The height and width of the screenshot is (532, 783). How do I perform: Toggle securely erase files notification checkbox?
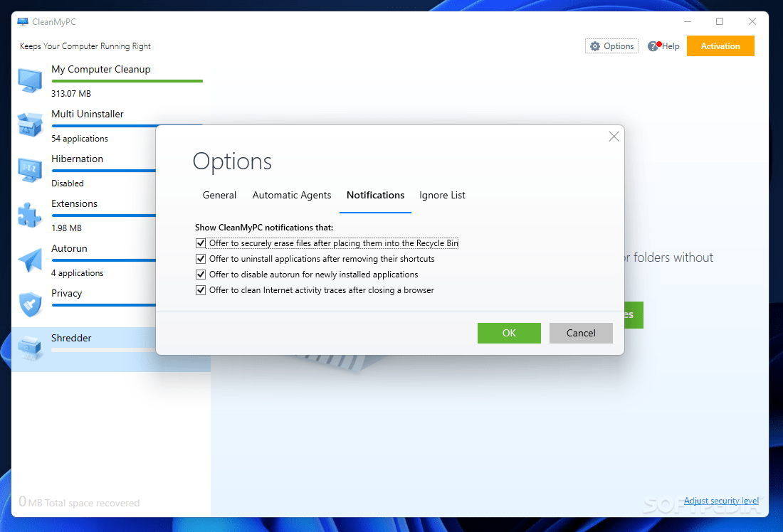click(x=201, y=243)
